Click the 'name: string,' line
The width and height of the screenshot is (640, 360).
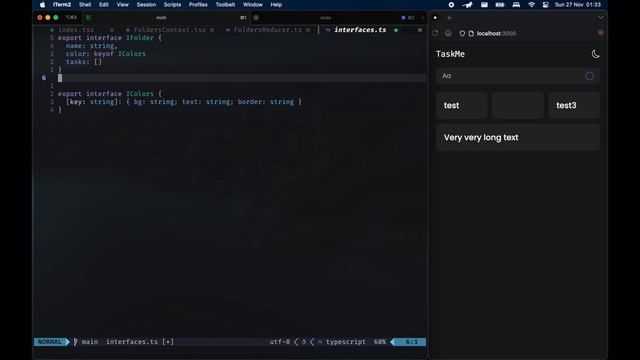coord(91,46)
